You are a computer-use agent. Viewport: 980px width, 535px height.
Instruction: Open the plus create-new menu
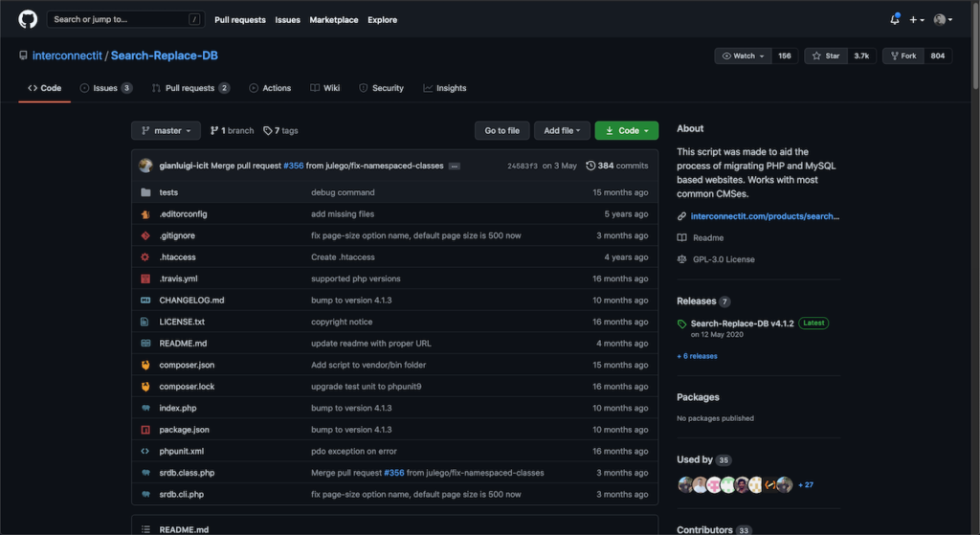tap(916, 20)
